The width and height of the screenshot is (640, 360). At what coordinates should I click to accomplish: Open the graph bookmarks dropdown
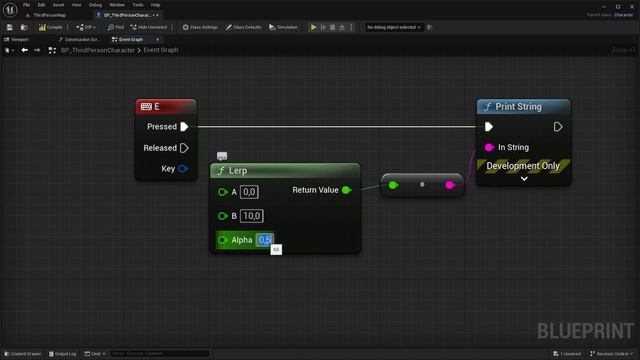point(9,50)
